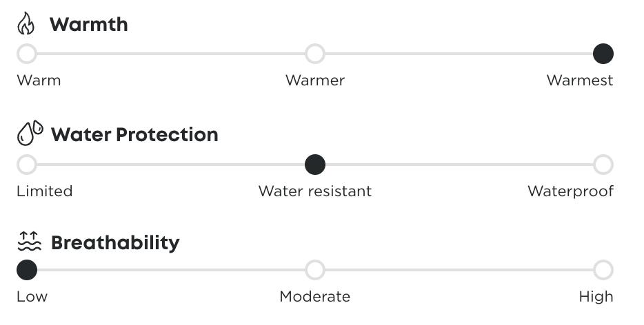
Task: Select the filled Low breathability circle
Action: (27, 270)
